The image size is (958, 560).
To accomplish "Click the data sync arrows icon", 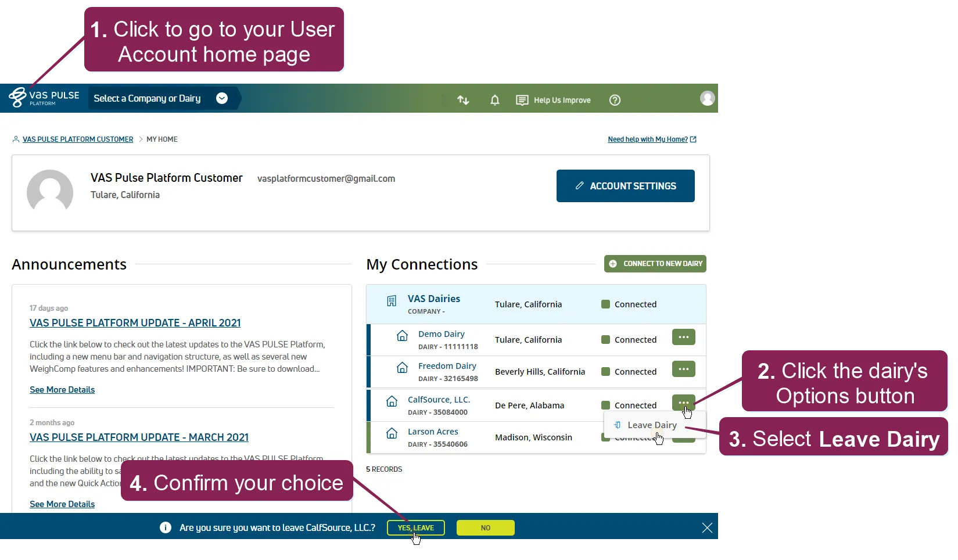I will 463,100.
